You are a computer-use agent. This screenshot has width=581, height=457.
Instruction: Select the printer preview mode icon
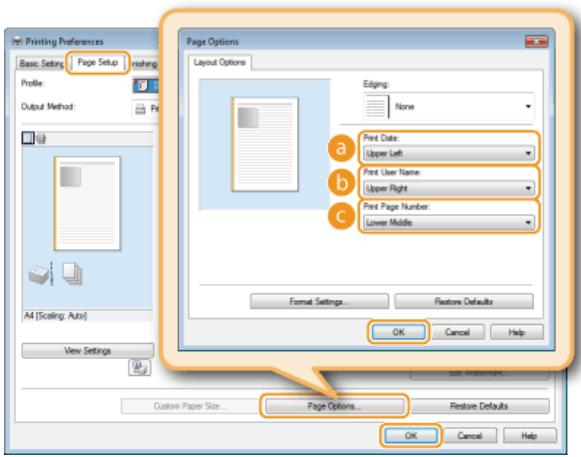(x=41, y=139)
